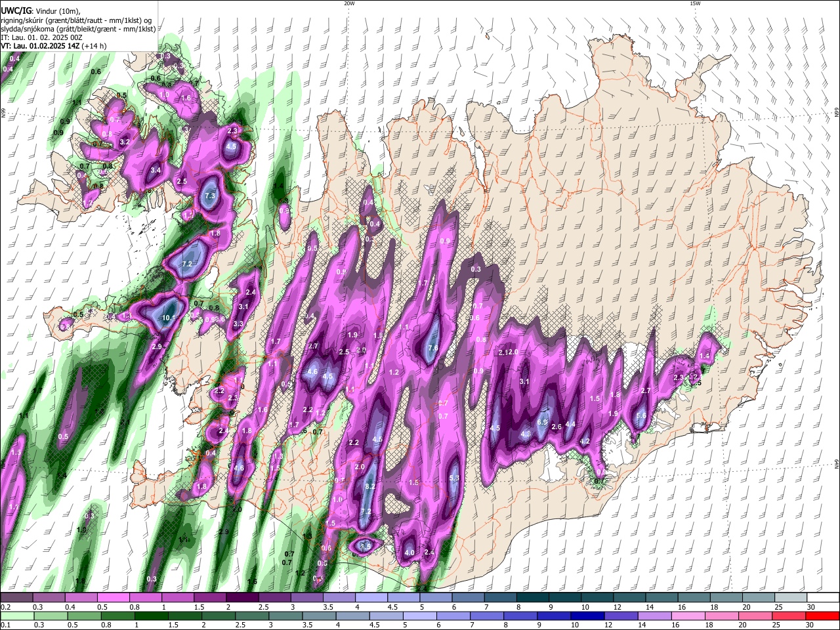This screenshot has width=840, height=630.
Task: Click the 7.6 precipitation value on the map
Action: click(x=432, y=348)
